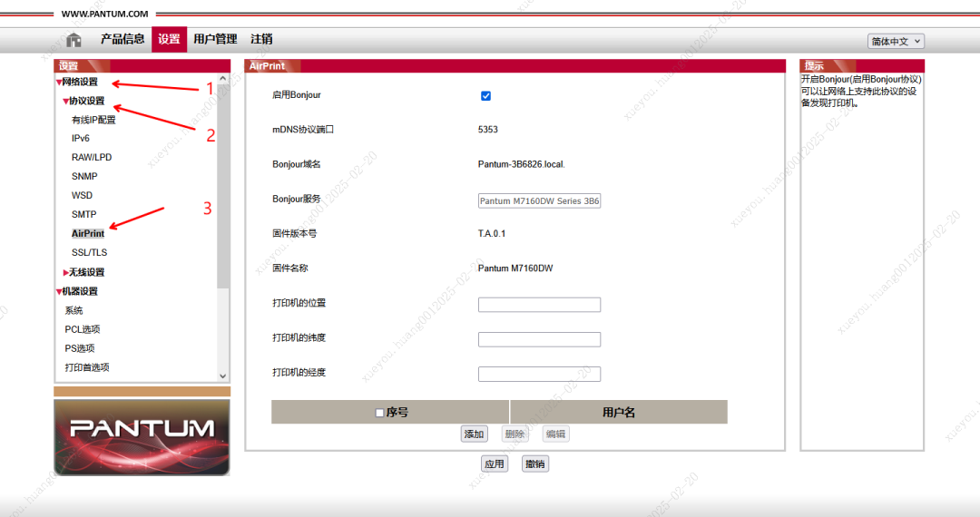Click 注销 to log out
The width and height of the screenshot is (980, 517).
coord(261,39)
